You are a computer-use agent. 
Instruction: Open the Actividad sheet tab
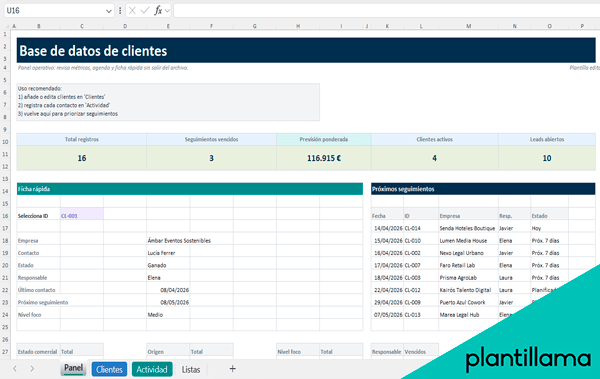click(152, 369)
